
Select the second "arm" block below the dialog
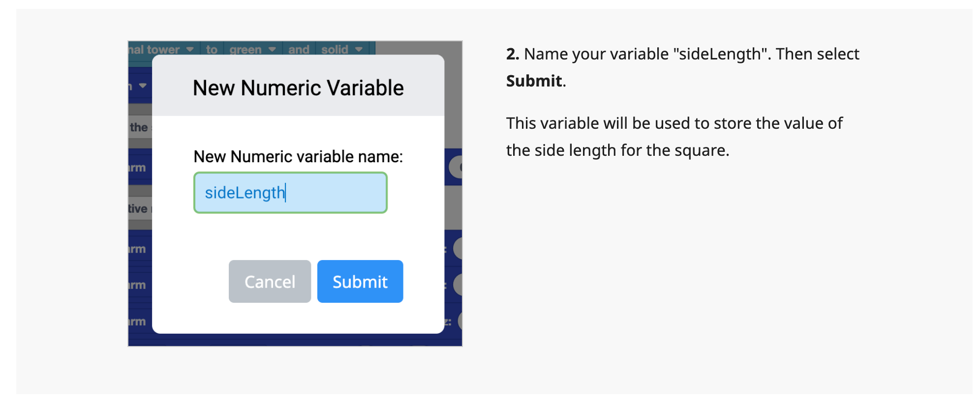click(138, 248)
